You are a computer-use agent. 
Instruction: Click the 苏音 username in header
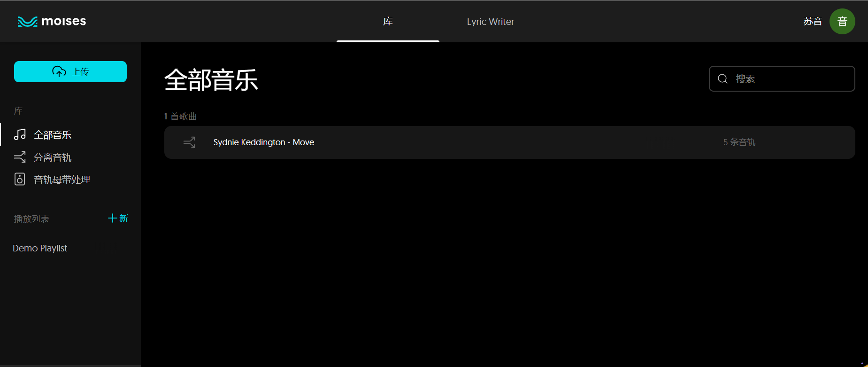coord(812,22)
